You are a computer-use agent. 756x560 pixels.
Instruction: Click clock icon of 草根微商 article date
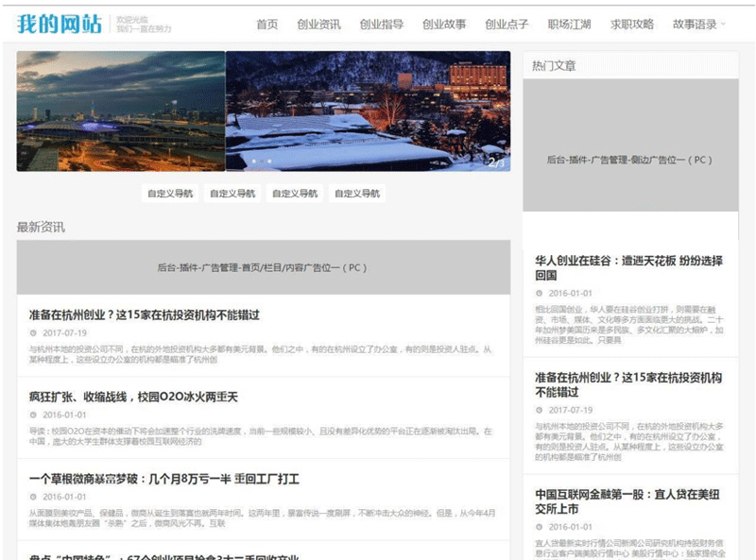(x=33, y=497)
